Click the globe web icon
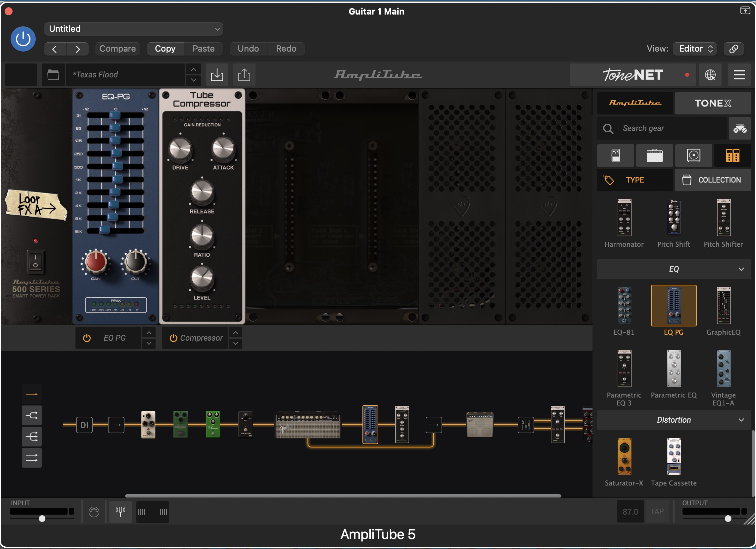Viewport: 756px width, 549px height. pyautogui.click(x=710, y=75)
